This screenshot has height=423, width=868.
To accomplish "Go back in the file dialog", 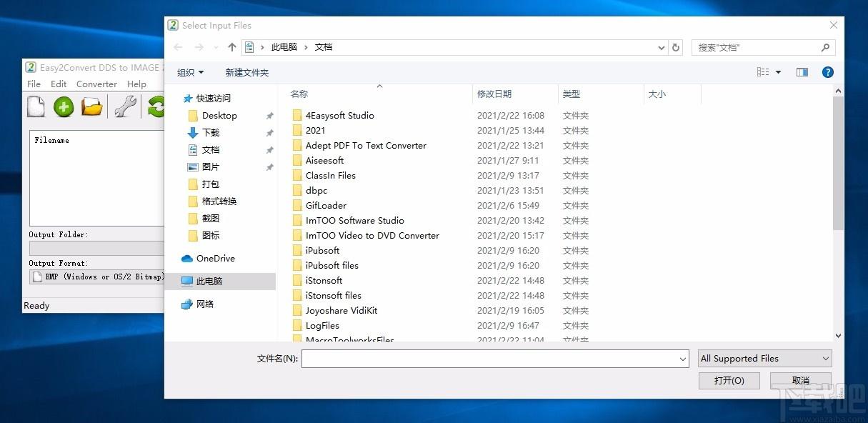I will [178, 47].
